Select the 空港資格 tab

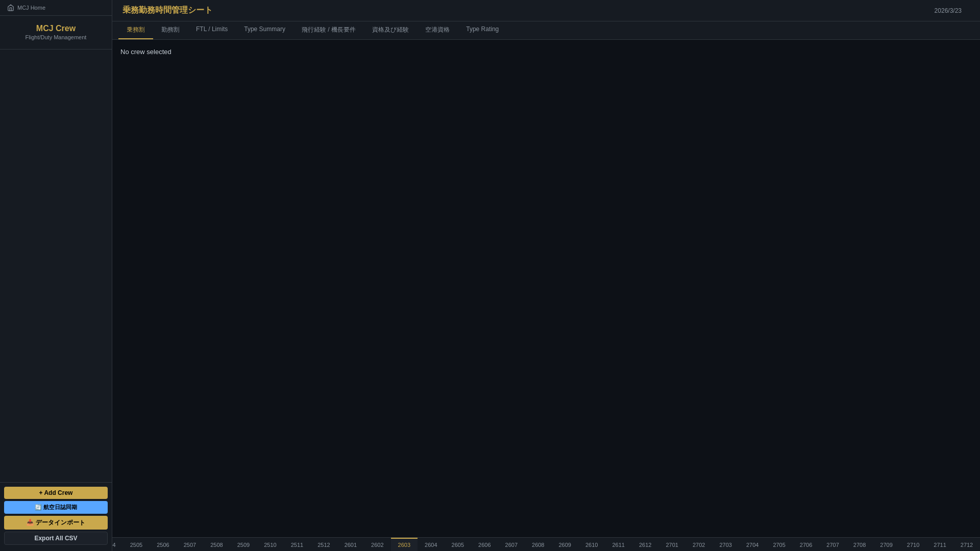(437, 30)
